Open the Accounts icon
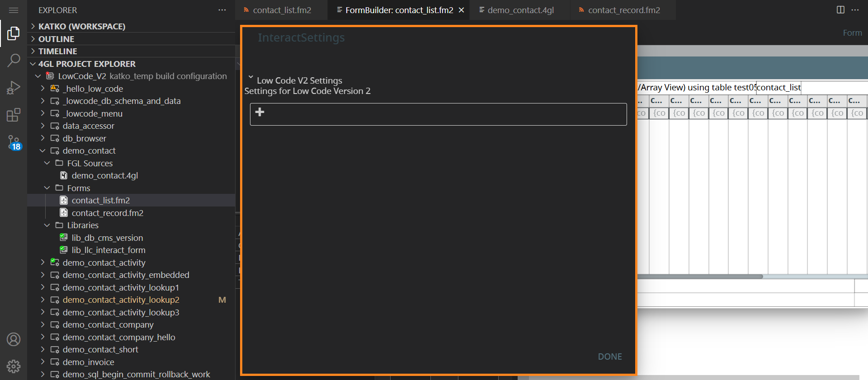 [x=14, y=339]
